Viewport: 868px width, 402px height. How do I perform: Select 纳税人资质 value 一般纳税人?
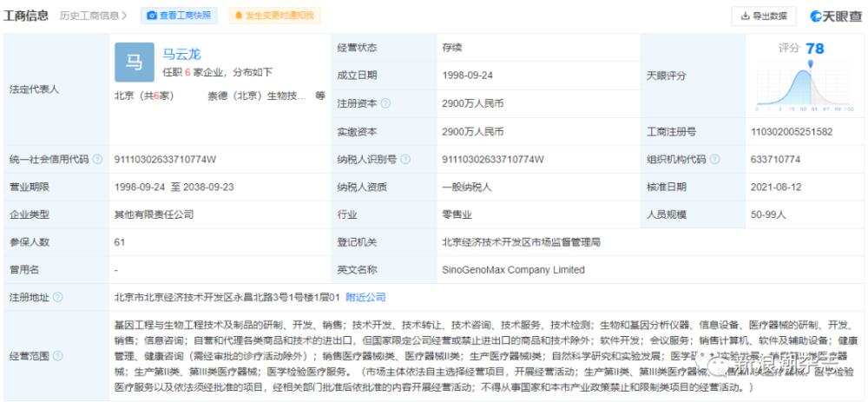[467, 188]
